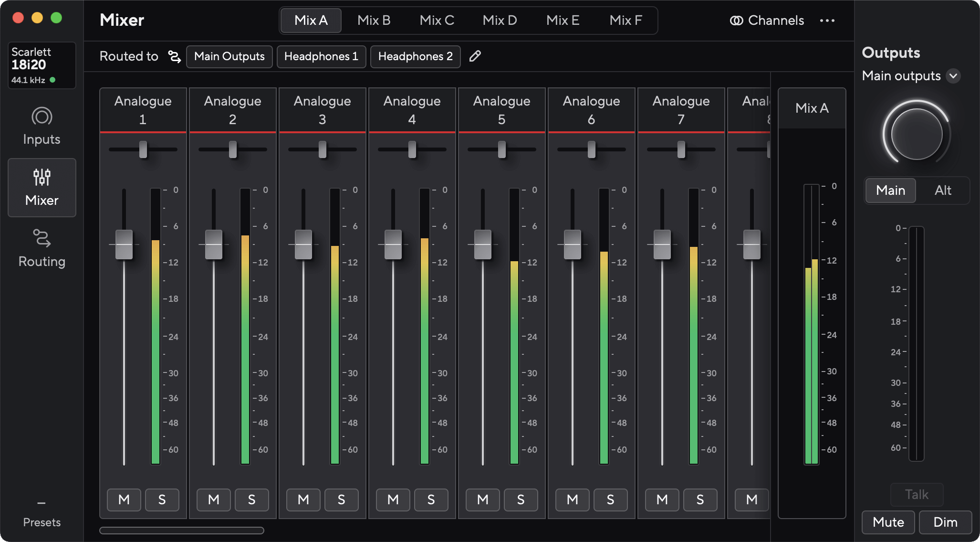Expand the Main outputs dropdown chevron
This screenshot has height=542, width=980.
pos(953,76)
